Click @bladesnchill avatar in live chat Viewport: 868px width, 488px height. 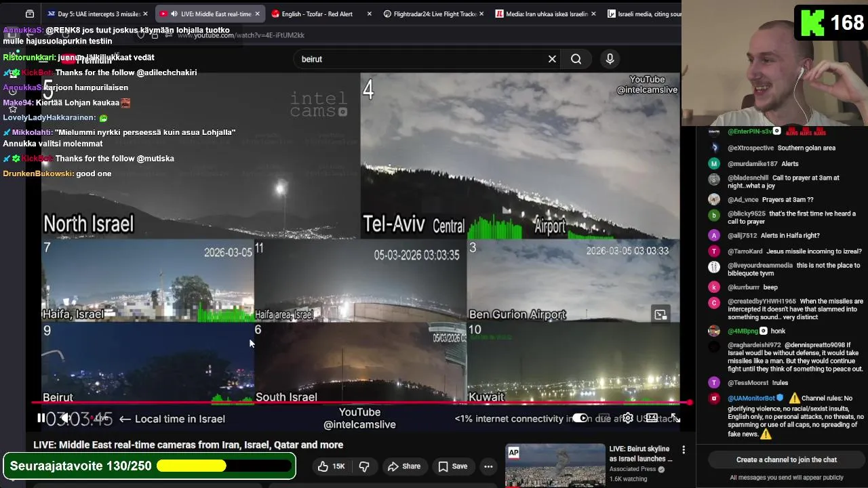tap(714, 179)
